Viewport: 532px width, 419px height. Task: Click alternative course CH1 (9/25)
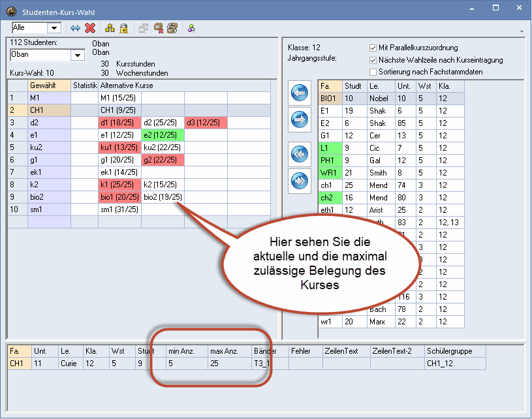[x=119, y=110]
